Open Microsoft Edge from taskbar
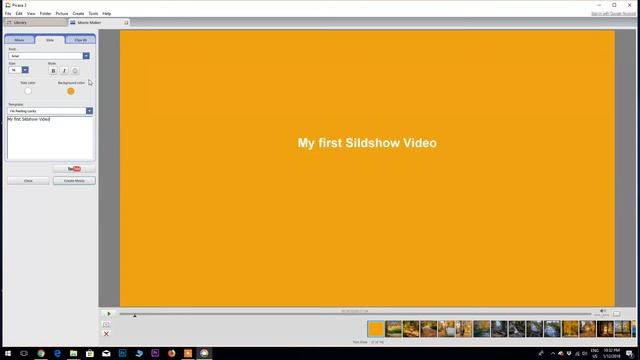This screenshot has height=360, width=640. tap(57, 353)
